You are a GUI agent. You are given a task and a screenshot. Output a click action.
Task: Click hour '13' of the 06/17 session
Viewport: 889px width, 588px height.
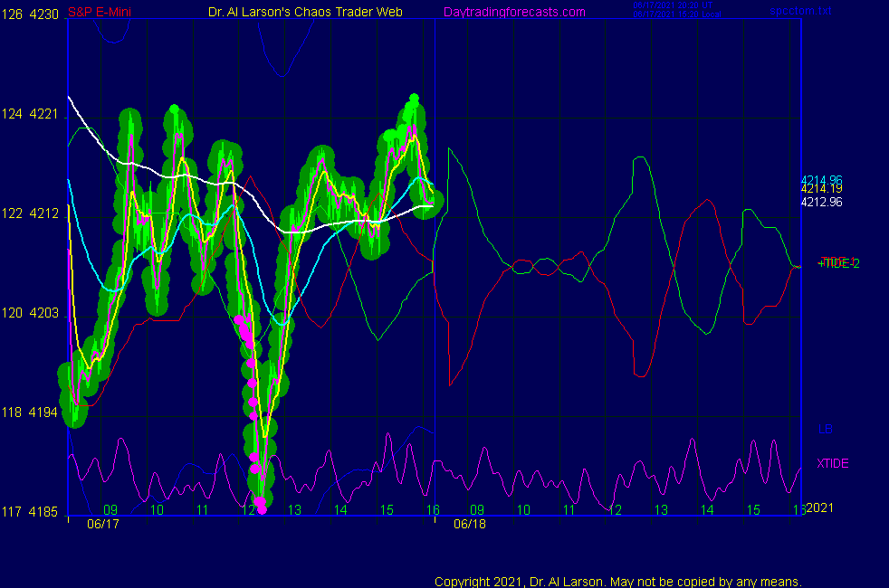click(294, 510)
